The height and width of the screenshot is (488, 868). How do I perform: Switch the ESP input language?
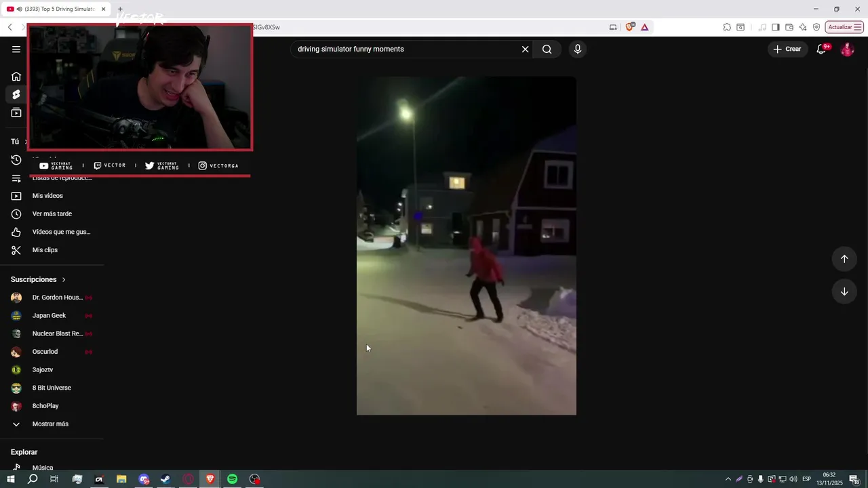click(x=807, y=479)
